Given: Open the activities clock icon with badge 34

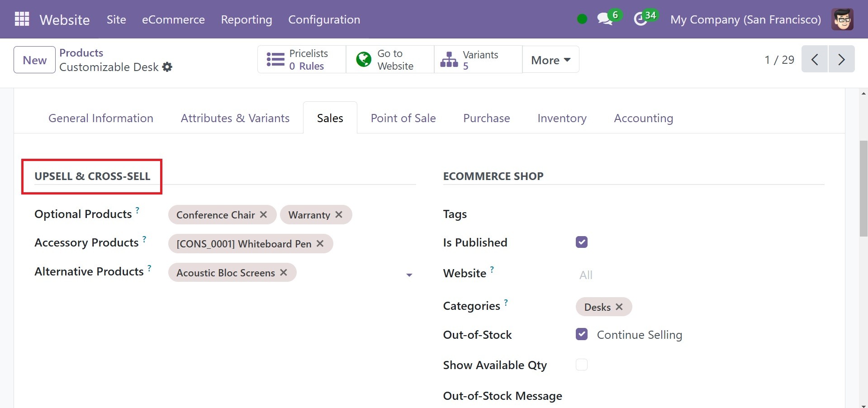Looking at the screenshot, I should 640,19.
